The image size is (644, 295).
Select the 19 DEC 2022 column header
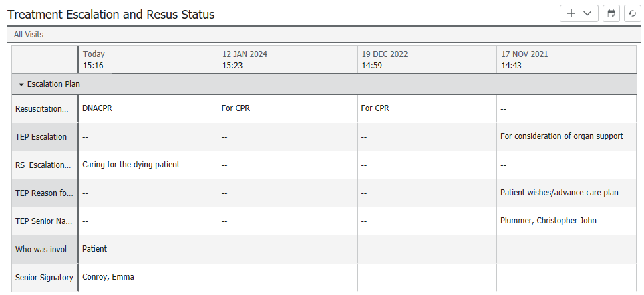coord(427,60)
